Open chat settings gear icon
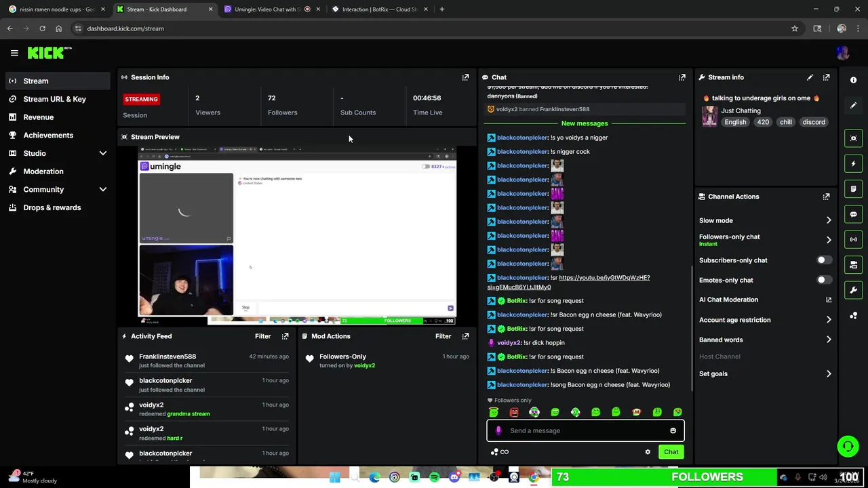Screen dimensions: 868x488 648,452
